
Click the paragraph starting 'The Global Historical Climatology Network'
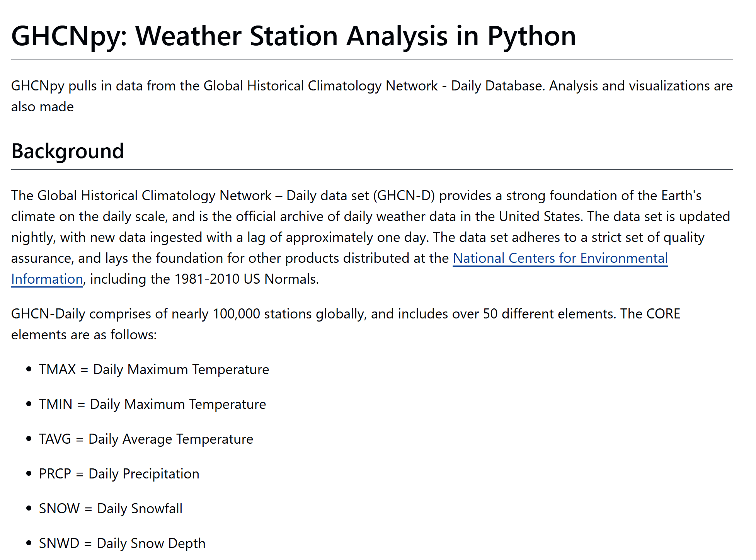tap(371, 237)
